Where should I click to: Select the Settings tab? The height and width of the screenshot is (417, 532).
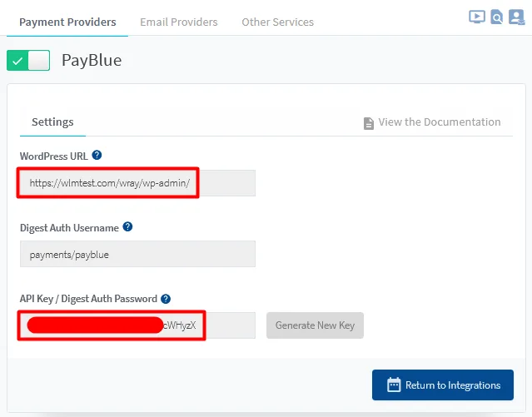pos(52,122)
